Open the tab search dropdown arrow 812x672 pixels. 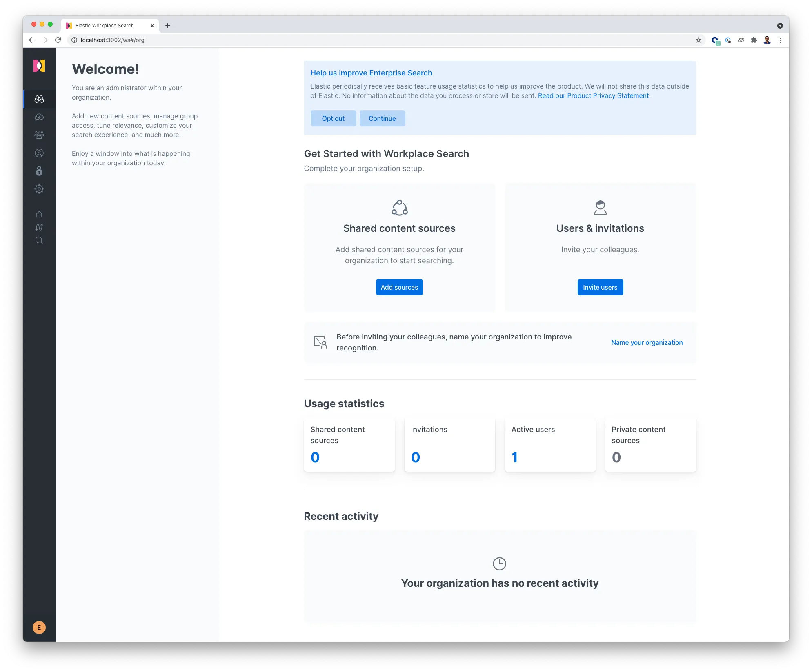click(x=780, y=26)
